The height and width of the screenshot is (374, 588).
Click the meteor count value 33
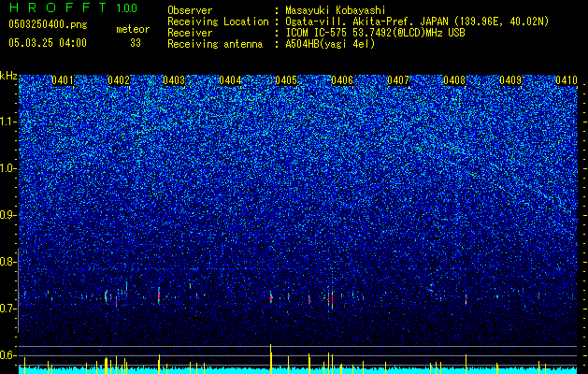pyautogui.click(x=136, y=43)
